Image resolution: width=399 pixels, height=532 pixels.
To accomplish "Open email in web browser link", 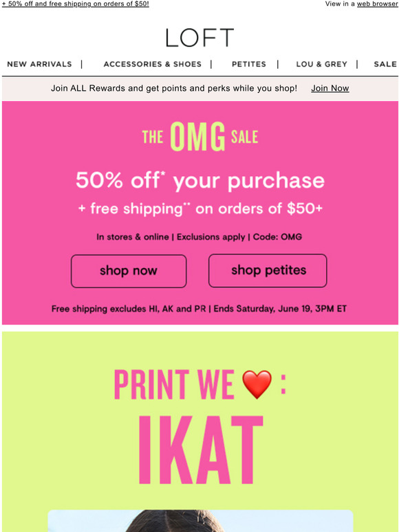I will (x=377, y=4).
